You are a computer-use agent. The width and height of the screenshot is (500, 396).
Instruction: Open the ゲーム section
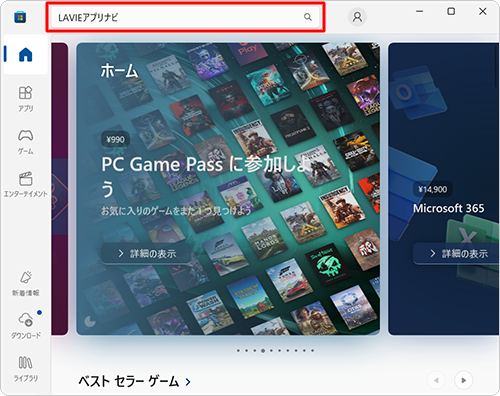(x=26, y=142)
